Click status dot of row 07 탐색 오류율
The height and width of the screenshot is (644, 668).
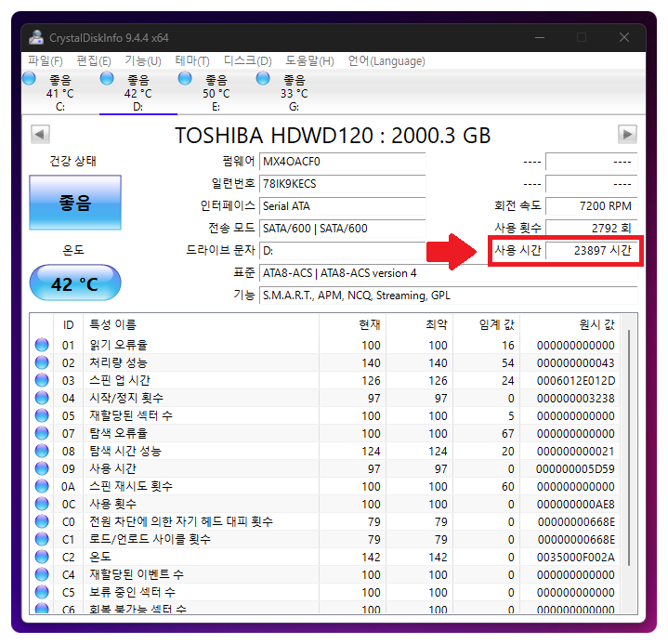[42, 433]
